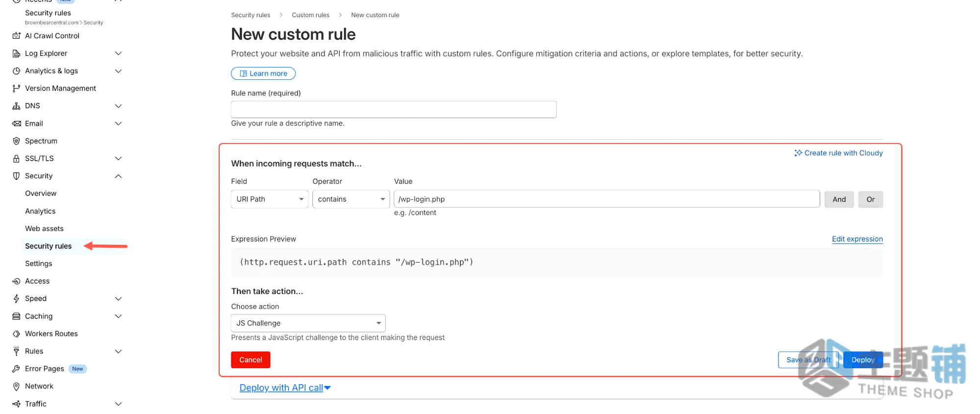
Task: Select the Log Explorer icon
Action: click(16, 53)
